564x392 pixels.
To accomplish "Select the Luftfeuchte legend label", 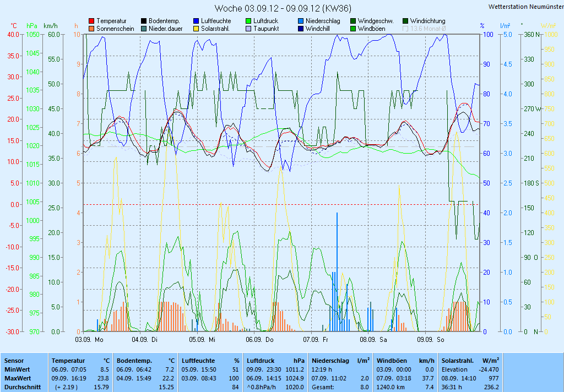I will [x=216, y=21].
